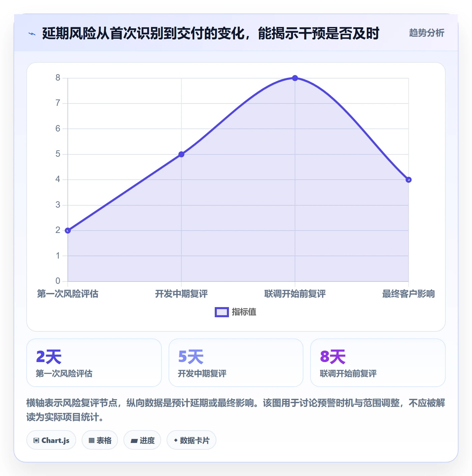Open the 2天 第一次风险评估 card
The image size is (472, 476).
(x=94, y=363)
